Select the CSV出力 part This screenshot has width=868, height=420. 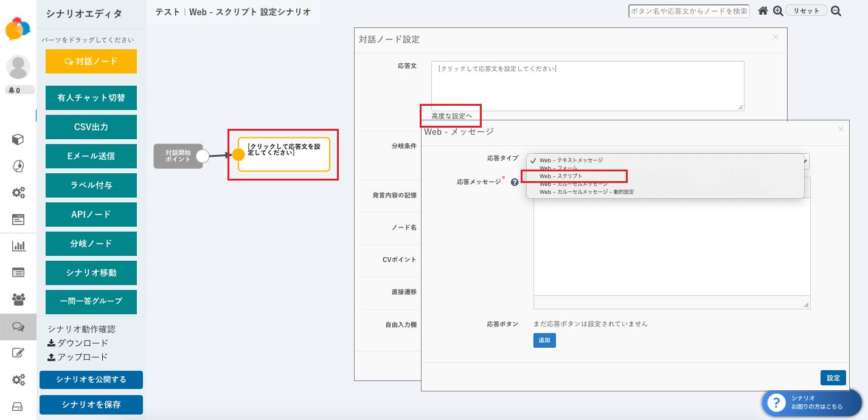tap(91, 127)
